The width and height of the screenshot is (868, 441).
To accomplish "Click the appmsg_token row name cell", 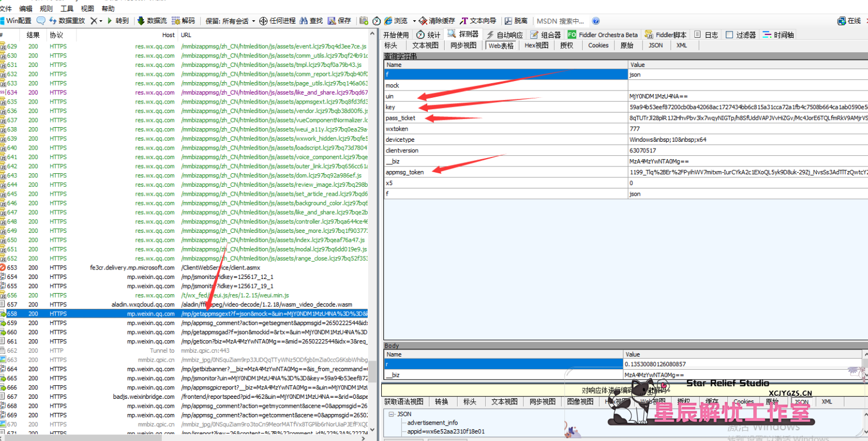I will [x=506, y=172].
